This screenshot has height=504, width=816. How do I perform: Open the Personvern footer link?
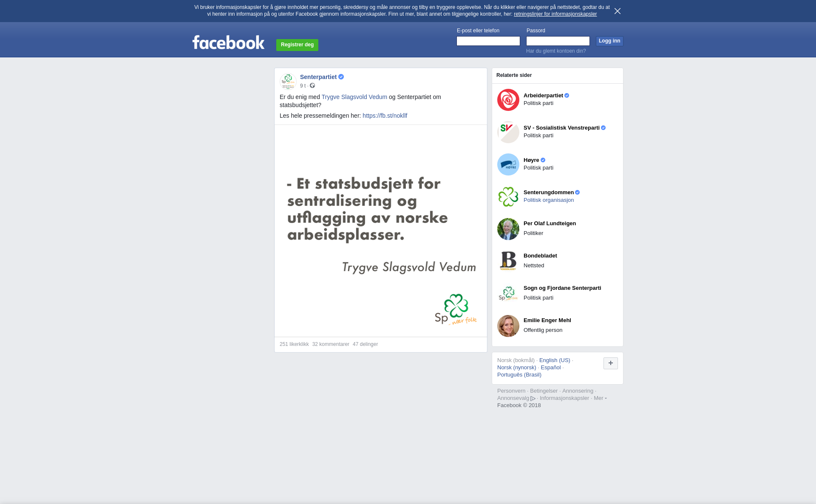point(511,391)
